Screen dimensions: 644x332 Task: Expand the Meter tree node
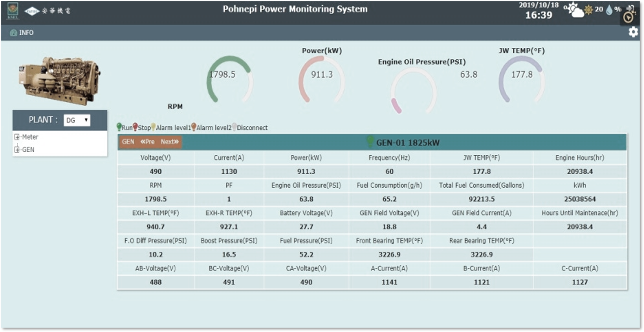(17, 137)
